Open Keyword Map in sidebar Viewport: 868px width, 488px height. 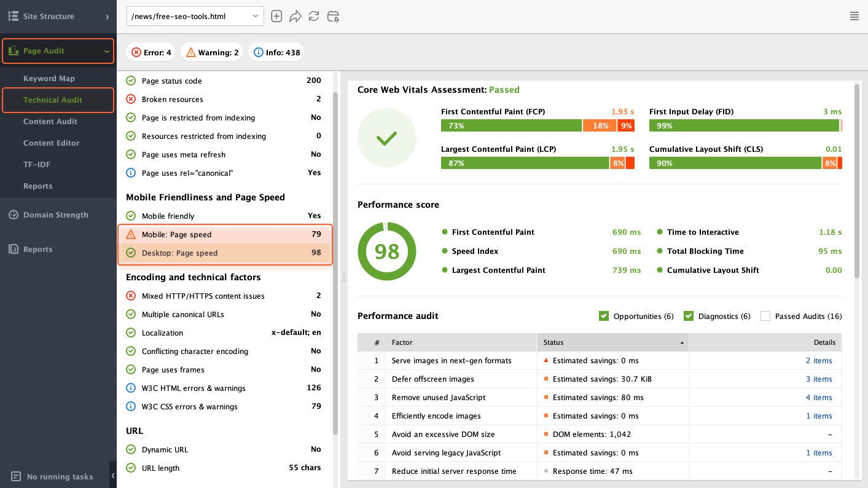pyautogui.click(x=49, y=78)
